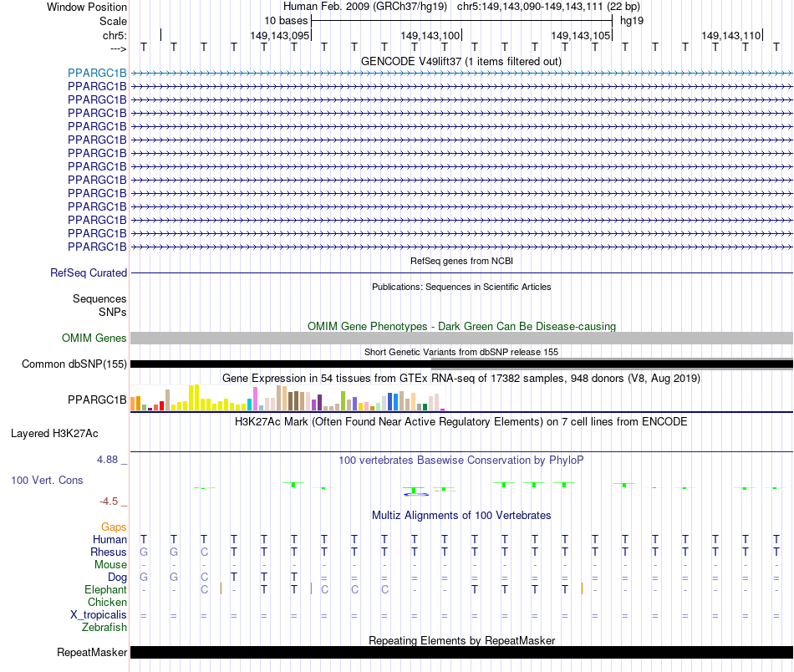Open Repeating Elements by RepeatMasker title

(x=461, y=640)
